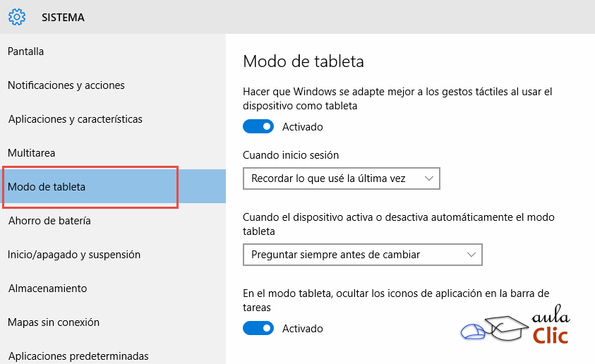Open the 'Cuando inicio sesión' dropdown
The image size is (595, 364).
[341, 178]
